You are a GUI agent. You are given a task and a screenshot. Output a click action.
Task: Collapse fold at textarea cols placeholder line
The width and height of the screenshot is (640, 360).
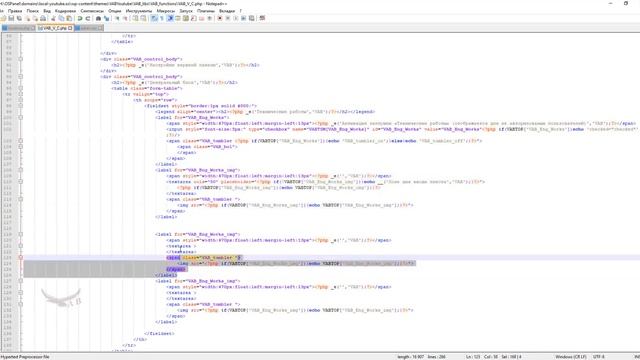20,182
